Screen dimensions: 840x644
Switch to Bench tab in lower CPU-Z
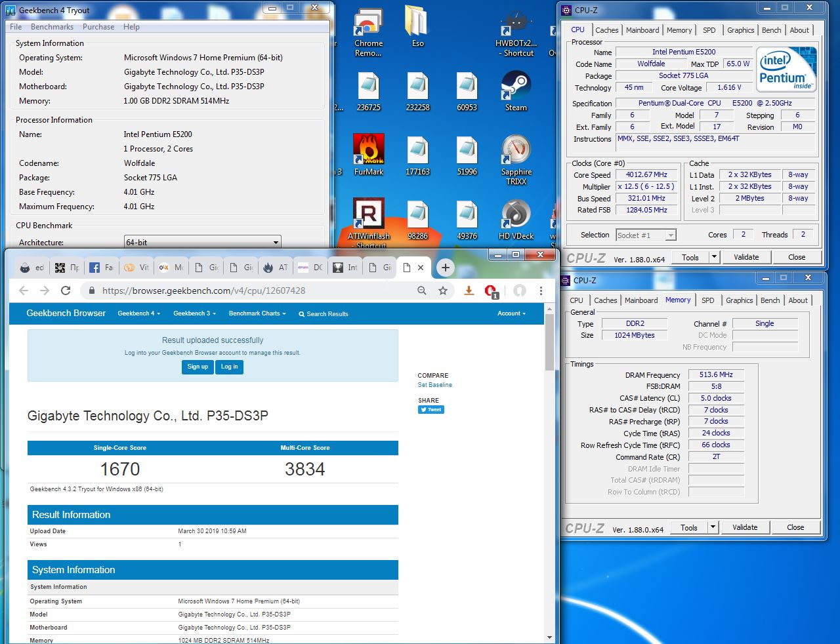coord(770,300)
